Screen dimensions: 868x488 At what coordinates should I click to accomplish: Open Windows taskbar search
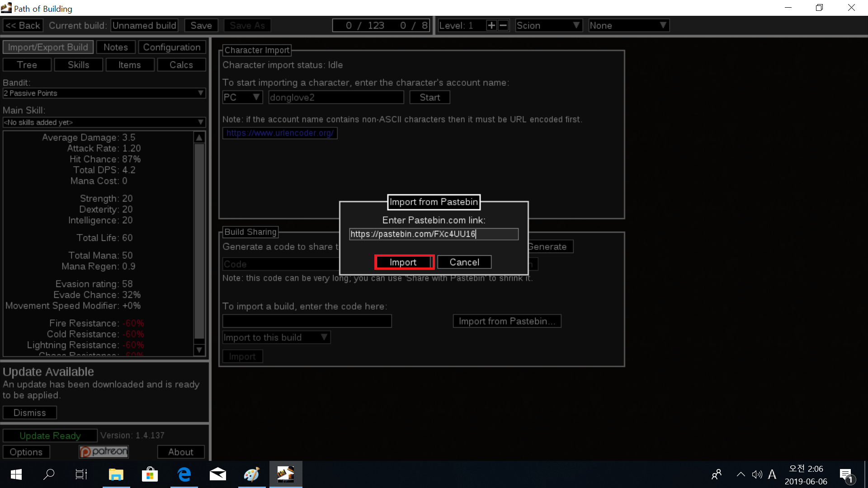coord(49,474)
